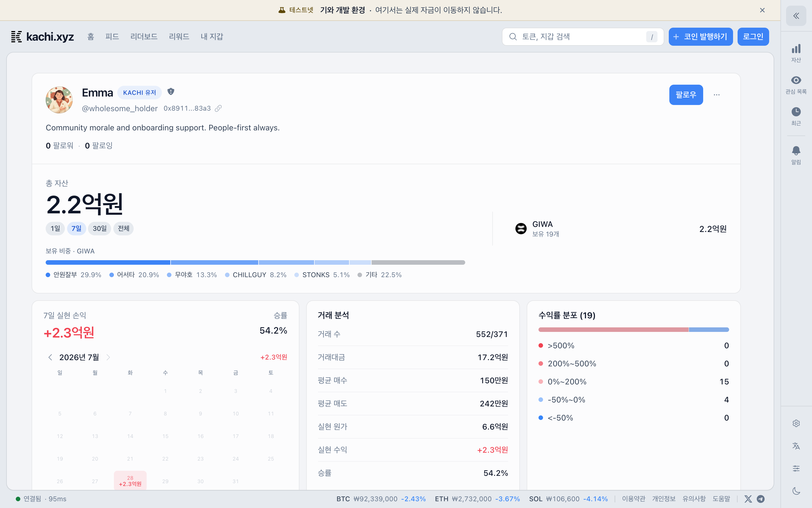Open settings gear in right sidebar
The width and height of the screenshot is (812, 508).
pos(796,423)
